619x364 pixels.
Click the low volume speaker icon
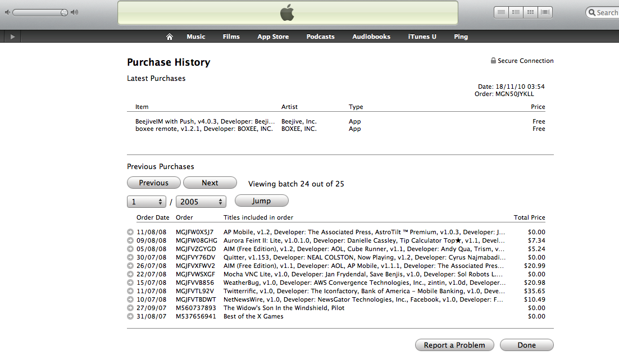(7, 12)
